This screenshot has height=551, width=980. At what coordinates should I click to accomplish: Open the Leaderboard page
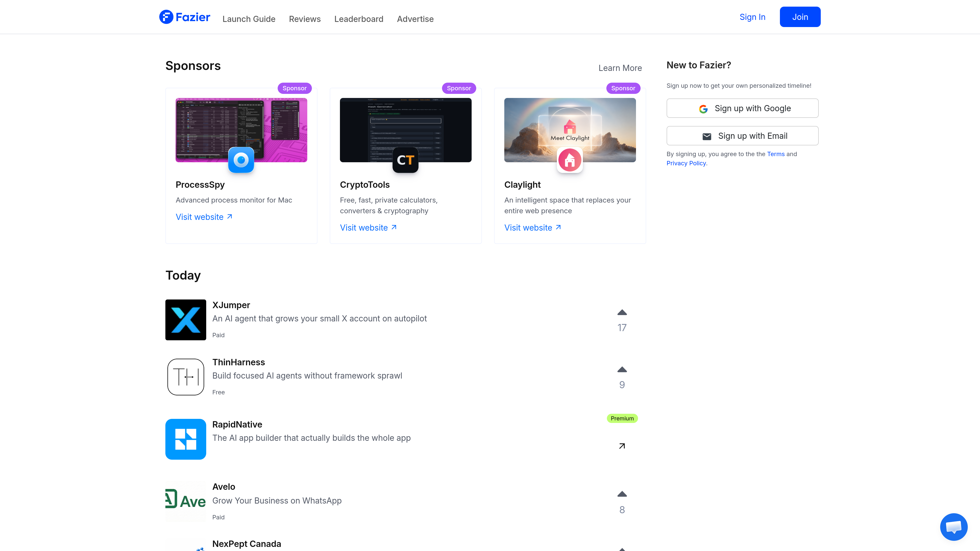click(x=359, y=19)
